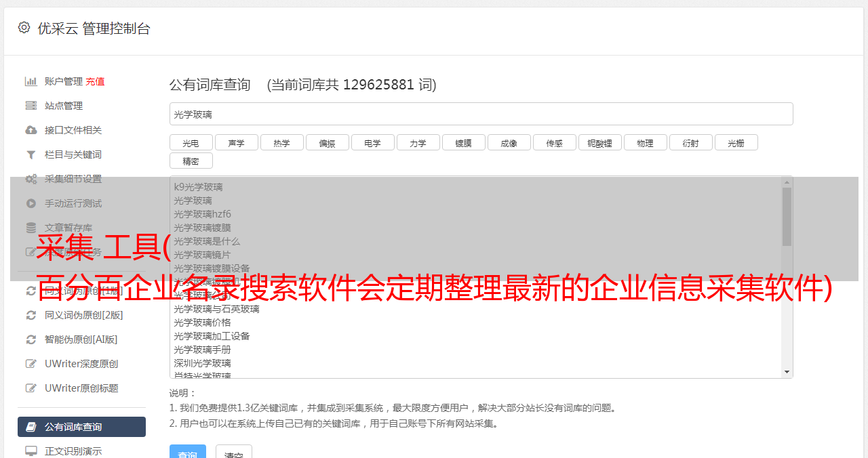
Task: Click the blue 查询 search button
Action: [187, 453]
